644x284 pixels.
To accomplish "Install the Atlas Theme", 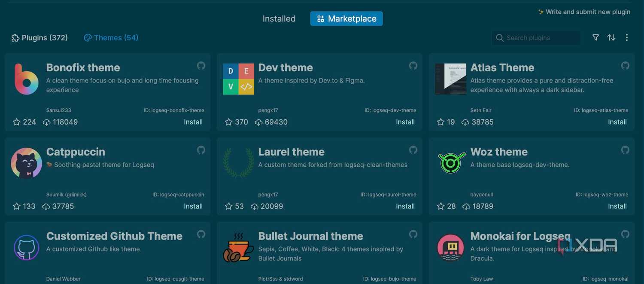I will coord(617,122).
